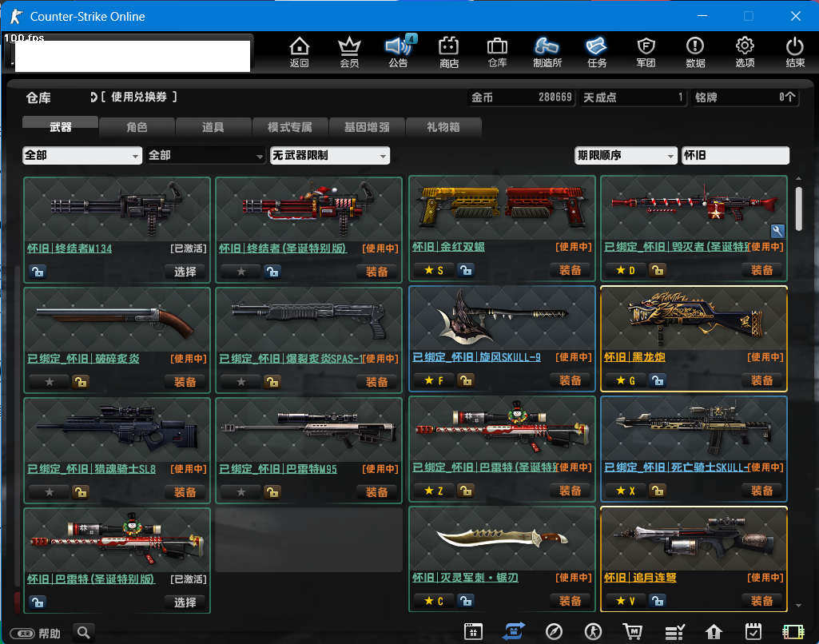Toggle the lock on 破碎炙炎

[81, 382]
